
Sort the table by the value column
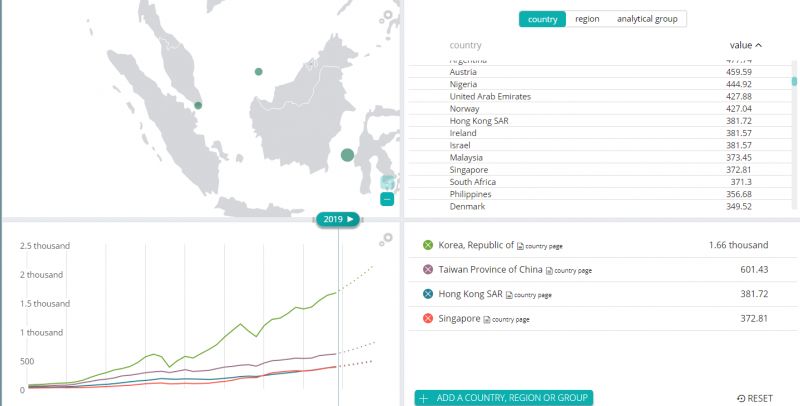coord(745,45)
